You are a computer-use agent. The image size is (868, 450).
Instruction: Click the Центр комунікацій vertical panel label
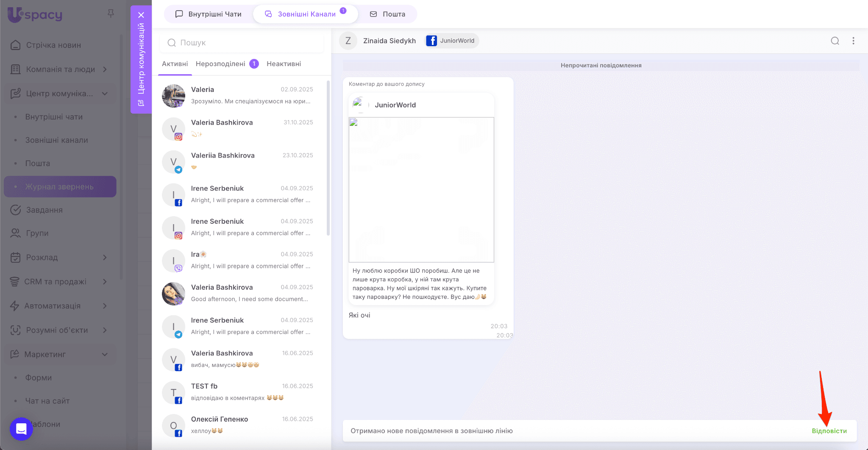pos(141,58)
